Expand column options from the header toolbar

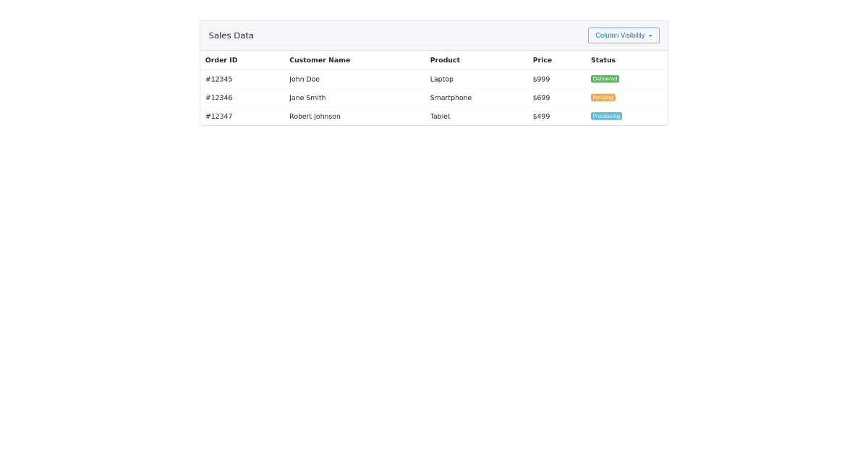(x=623, y=35)
